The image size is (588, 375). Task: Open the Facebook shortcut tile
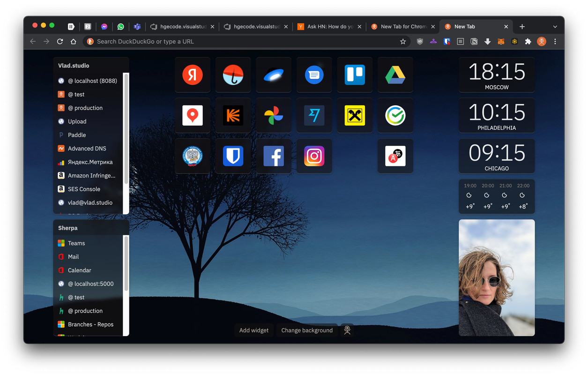(274, 156)
